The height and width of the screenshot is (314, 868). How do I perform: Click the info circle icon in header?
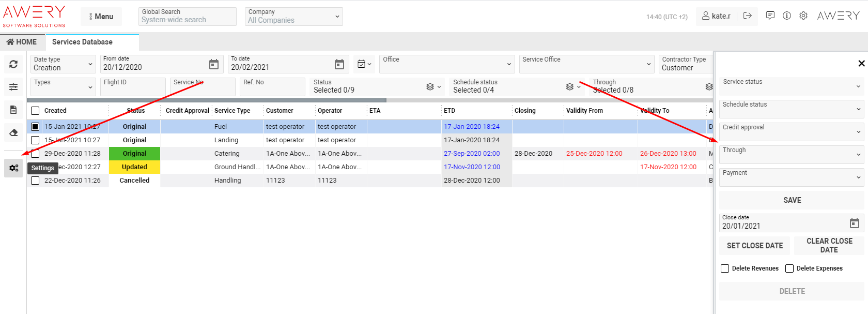click(x=786, y=16)
